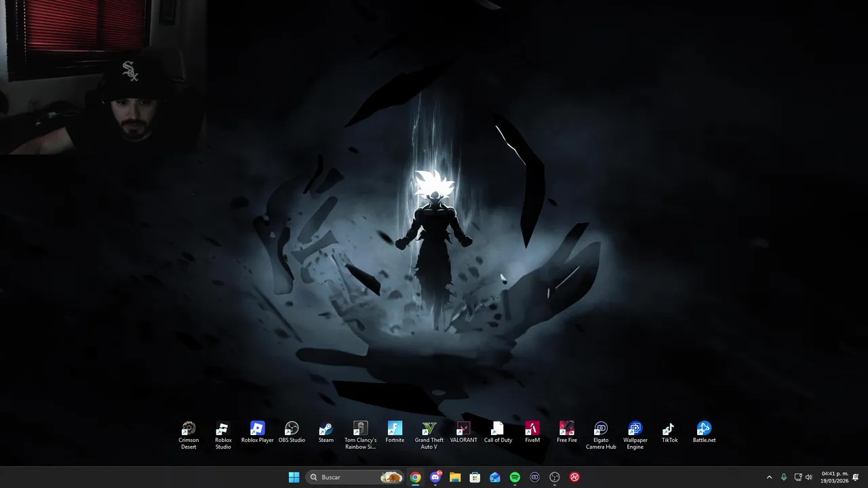Click the TikTok desktop shortcut
868x488 pixels.
tap(669, 432)
